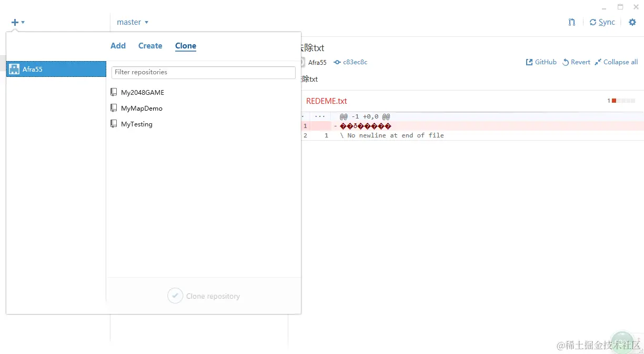Select the removed diff line 1

[x=471, y=126]
